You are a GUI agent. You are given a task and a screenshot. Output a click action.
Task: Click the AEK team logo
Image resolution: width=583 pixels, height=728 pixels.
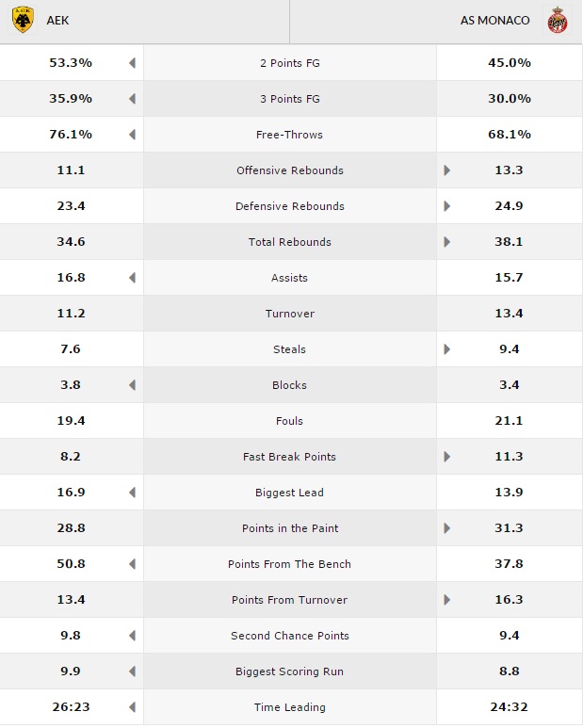[x=22, y=20]
